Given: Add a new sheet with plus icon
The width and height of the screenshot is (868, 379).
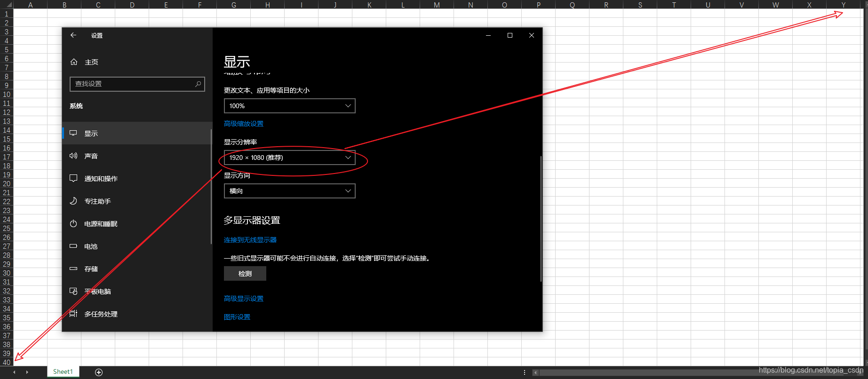Looking at the screenshot, I should (99, 372).
